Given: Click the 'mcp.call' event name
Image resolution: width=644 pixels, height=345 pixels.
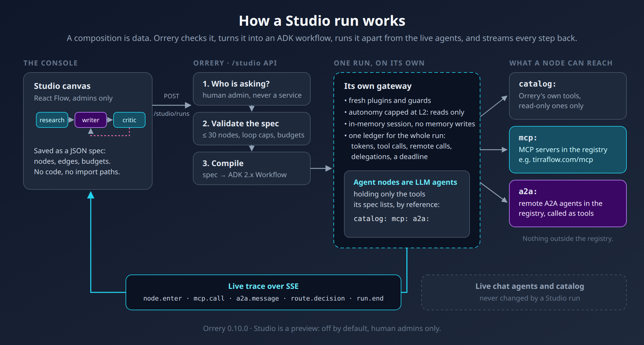Looking at the screenshot, I should coord(209,298).
